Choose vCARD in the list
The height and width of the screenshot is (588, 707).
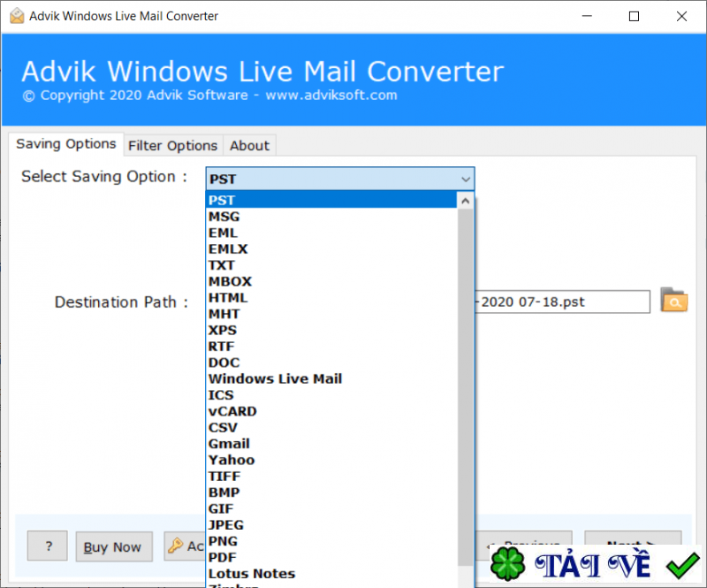click(x=331, y=411)
